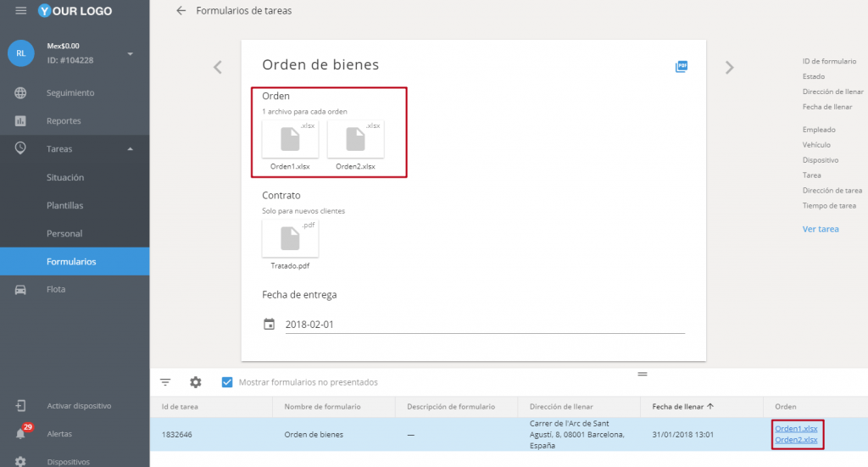Expand the account dropdown arrow
868x467 pixels.
click(x=131, y=54)
